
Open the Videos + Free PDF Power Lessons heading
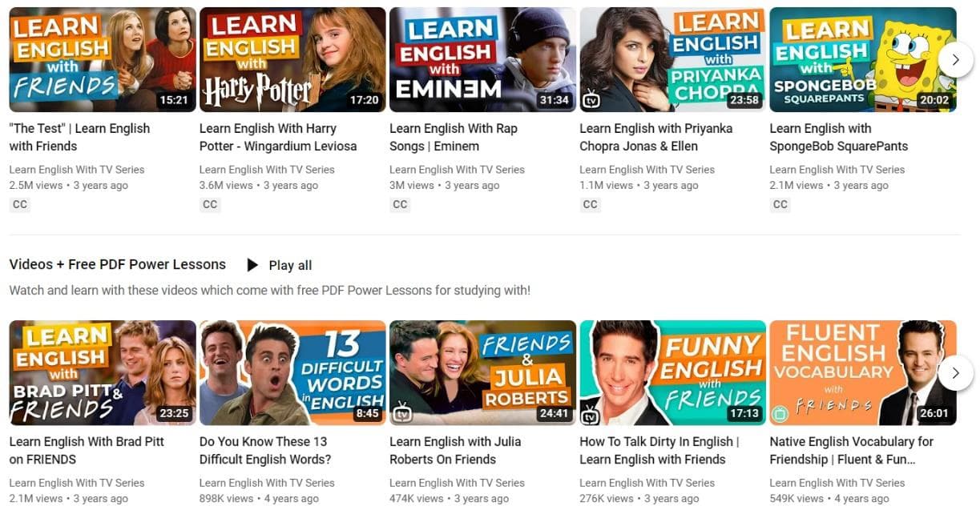tap(118, 264)
